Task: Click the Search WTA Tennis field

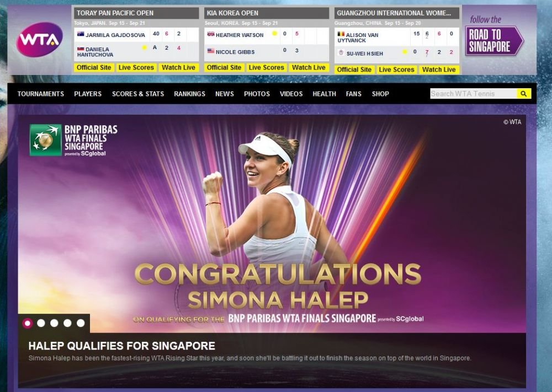Action: pos(474,94)
